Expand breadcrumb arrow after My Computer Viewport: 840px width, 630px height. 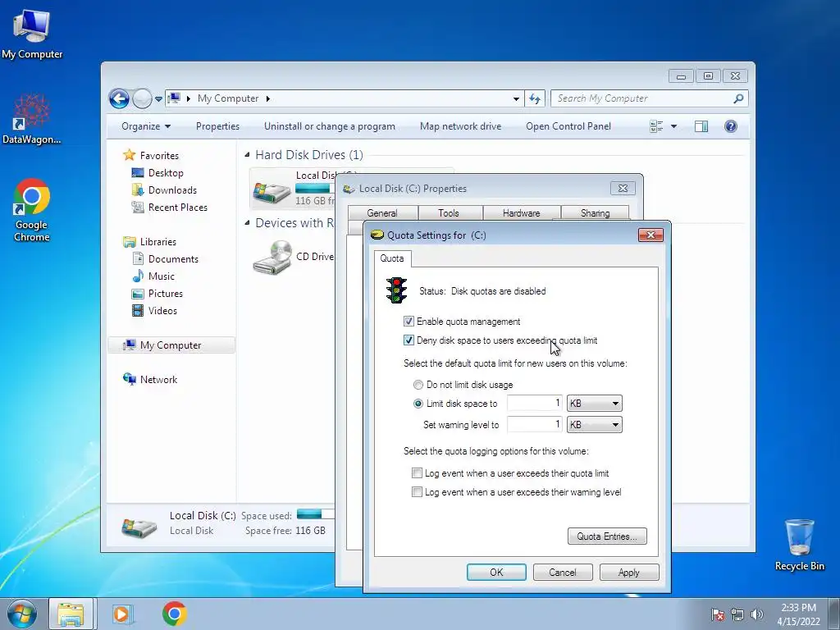(268, 98)
